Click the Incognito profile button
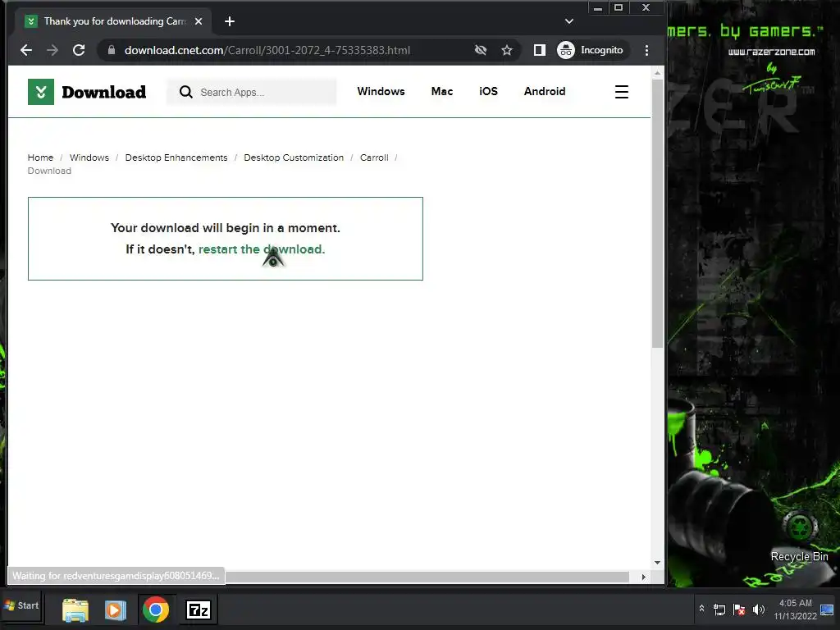The width and height of the screenshot is (840, 630). tap(591, 50)
